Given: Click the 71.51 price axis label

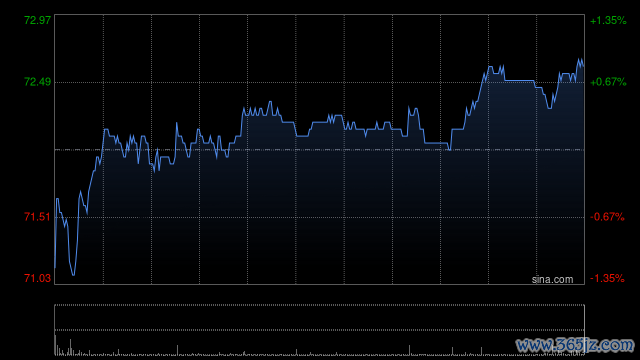Looking at the screenshot, I should (38, 217).
